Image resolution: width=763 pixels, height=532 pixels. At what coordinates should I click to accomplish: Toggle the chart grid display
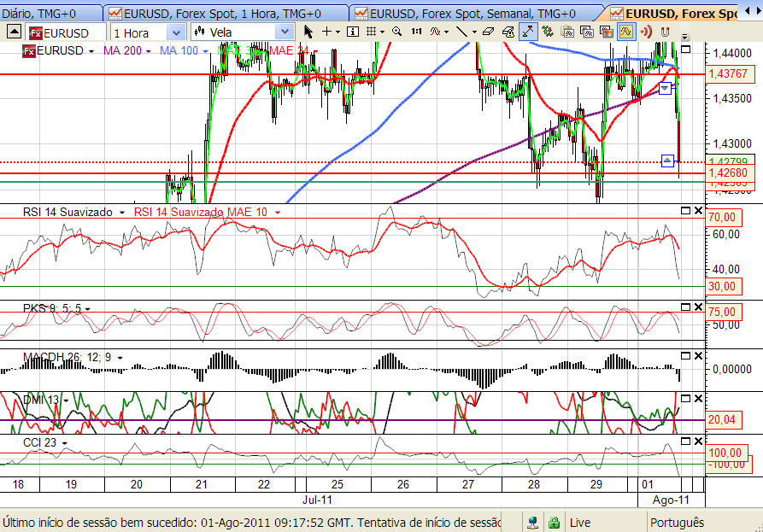(x=372, y=32)
